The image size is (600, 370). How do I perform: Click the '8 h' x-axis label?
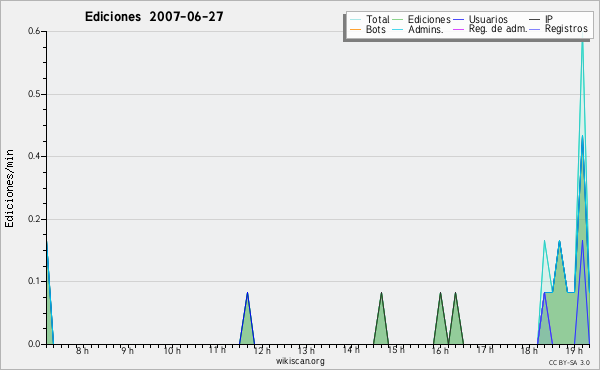click(x=82, y=350)
